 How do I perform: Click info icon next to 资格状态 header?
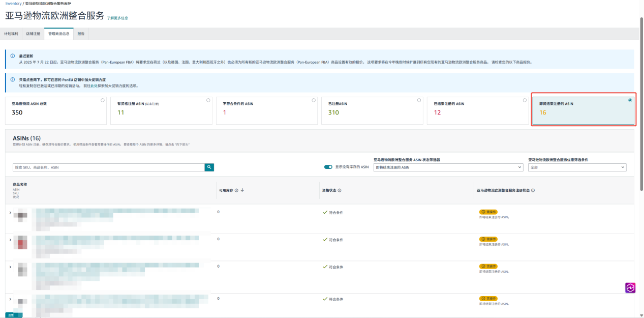tap(340, 190)
